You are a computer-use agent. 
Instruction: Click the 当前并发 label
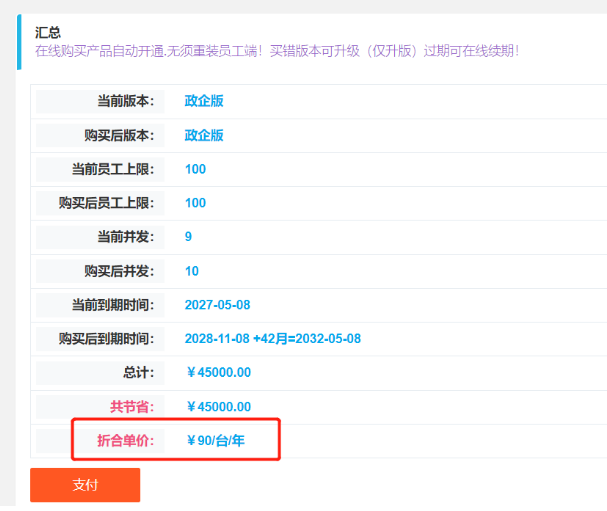pyautogui.click(x=125, y=237)
